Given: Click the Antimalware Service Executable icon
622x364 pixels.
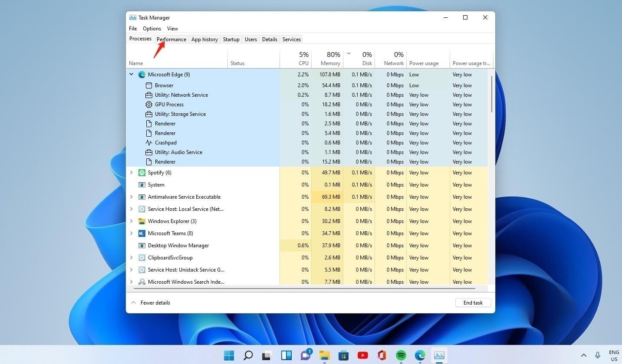Looking at the screenshot, I should pyautogui.click(x=142, y=197).
